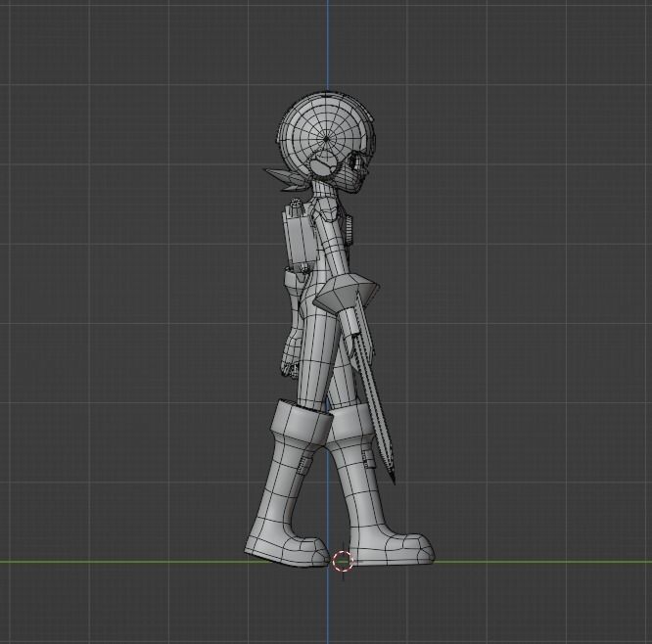Select the spiky ponytail behind the head

click(285, 179)
